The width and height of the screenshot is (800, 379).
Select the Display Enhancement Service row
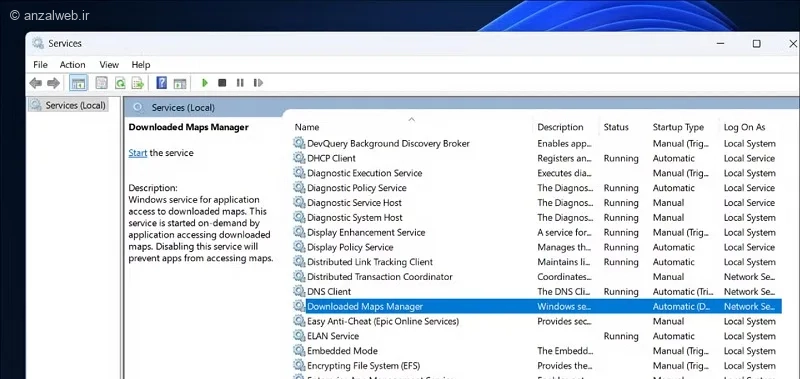(537, 232)
